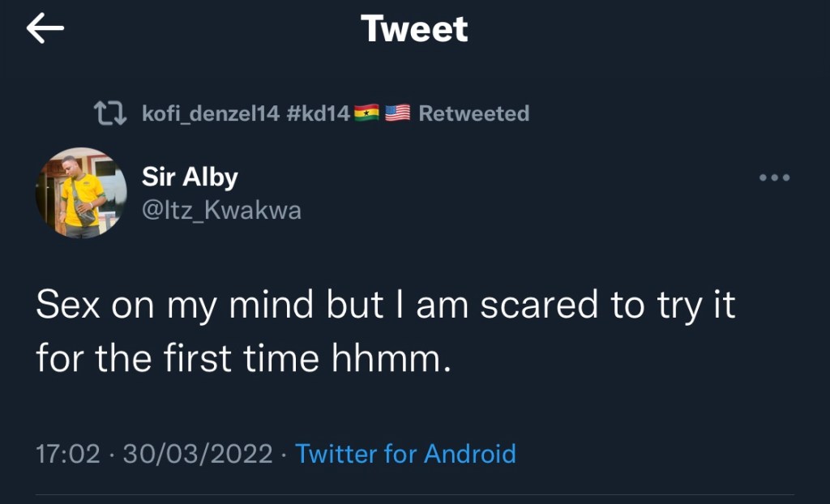Image resolution: width=830 pixels, height=504 pixels.
Task: Click the divider line below the timestamp
Action: 415,495
